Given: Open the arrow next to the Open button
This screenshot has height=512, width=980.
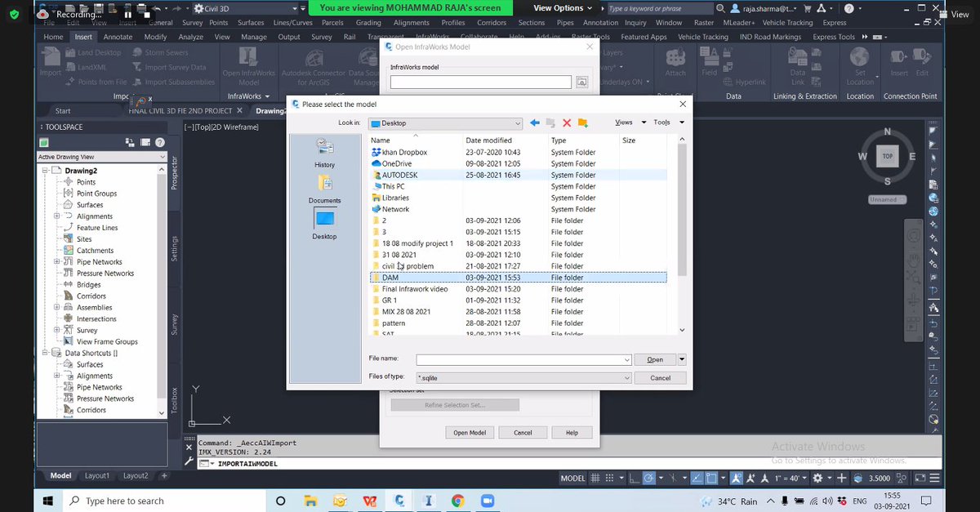Looking at the screenshot, I should tap(682, 359).
